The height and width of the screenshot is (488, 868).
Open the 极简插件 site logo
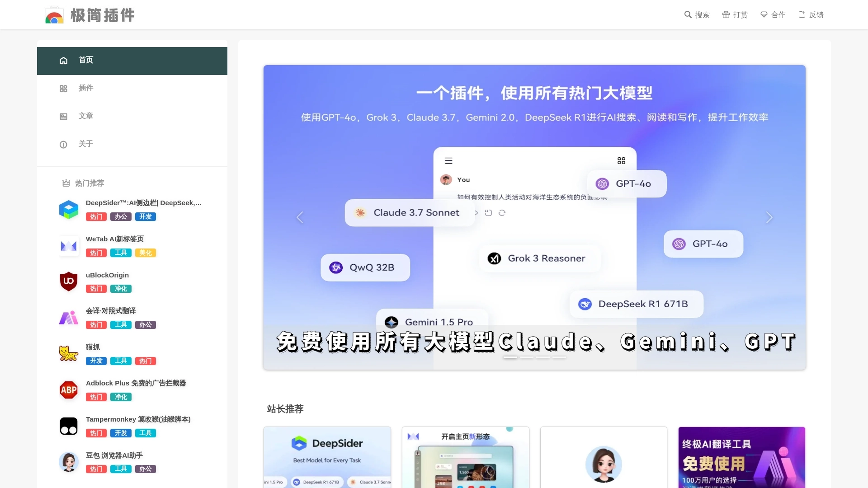(x=90, y=15)
